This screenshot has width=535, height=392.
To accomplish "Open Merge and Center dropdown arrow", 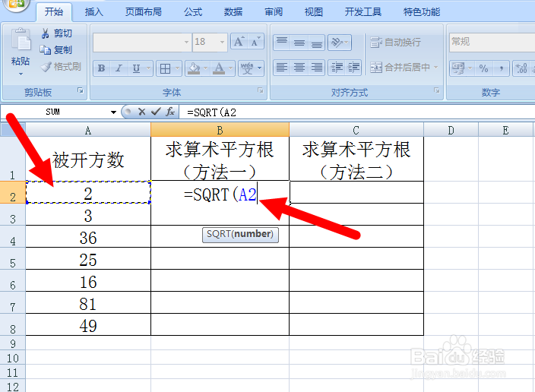I will tap(435, 68).
